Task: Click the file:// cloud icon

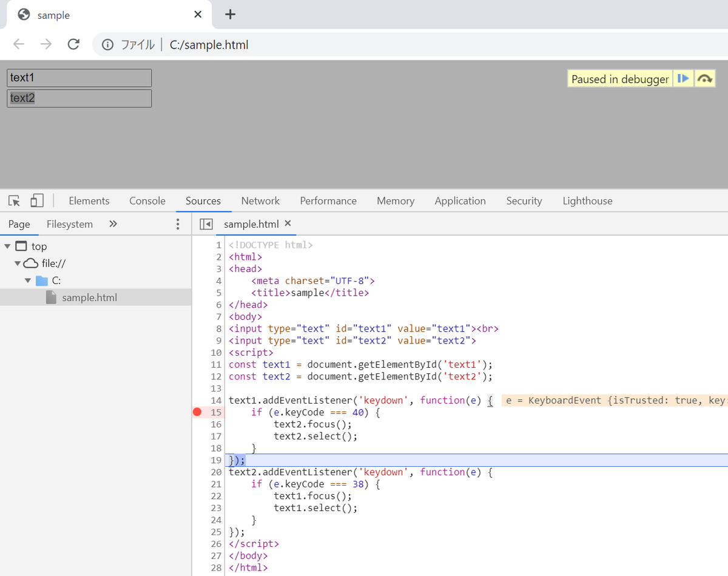Action: (x=30, y=263)
